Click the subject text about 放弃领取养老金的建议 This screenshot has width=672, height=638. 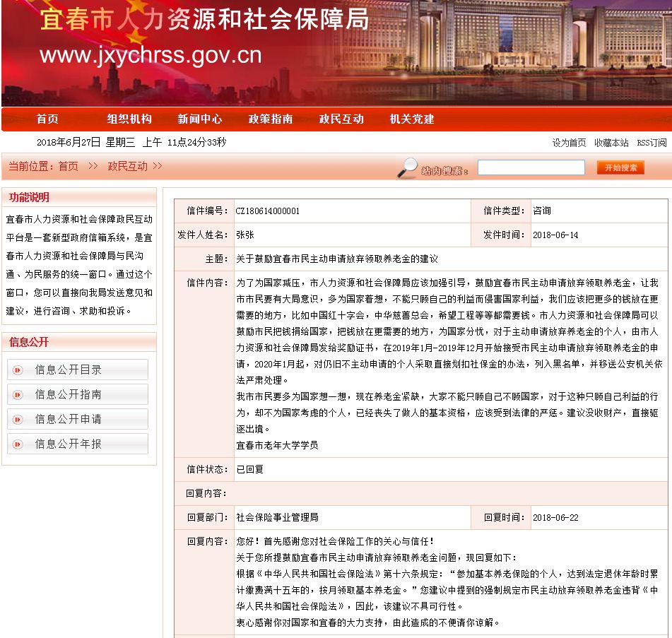(337, 259)
